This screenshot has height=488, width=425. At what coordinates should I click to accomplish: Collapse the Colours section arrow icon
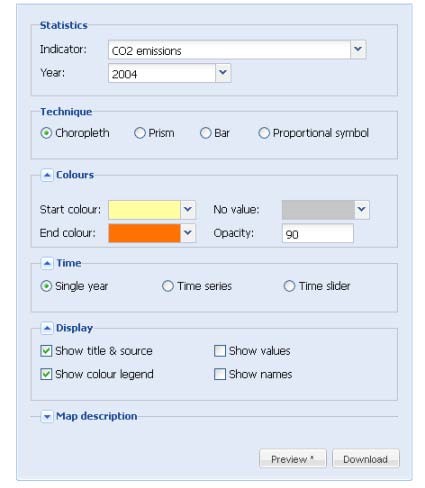(47, 175)
